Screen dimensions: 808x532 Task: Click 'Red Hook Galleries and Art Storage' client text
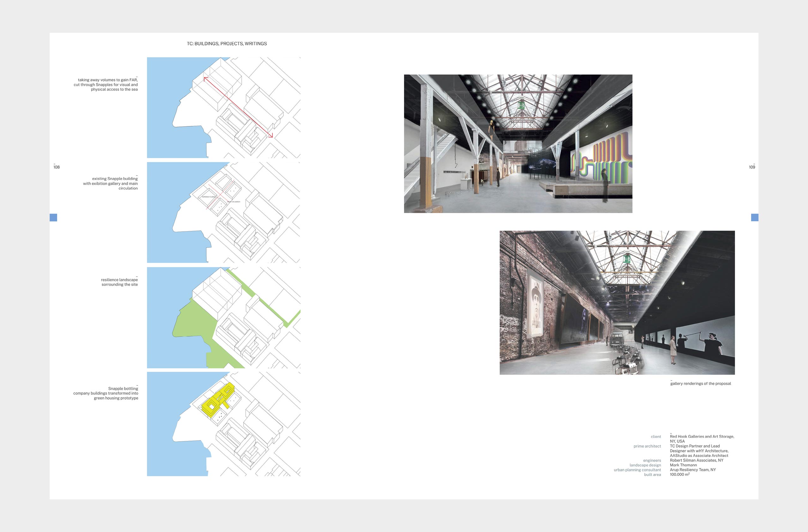pos(702,437)
